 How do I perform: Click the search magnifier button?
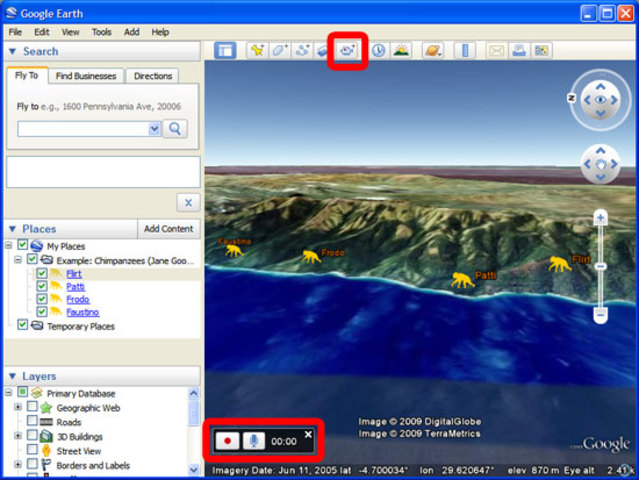point(175,129)
